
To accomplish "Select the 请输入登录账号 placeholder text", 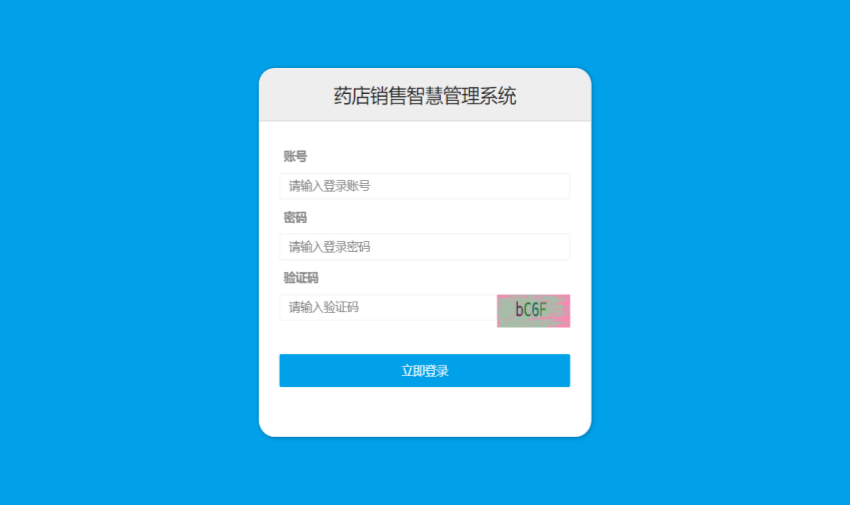I will (x=330, y=186).
